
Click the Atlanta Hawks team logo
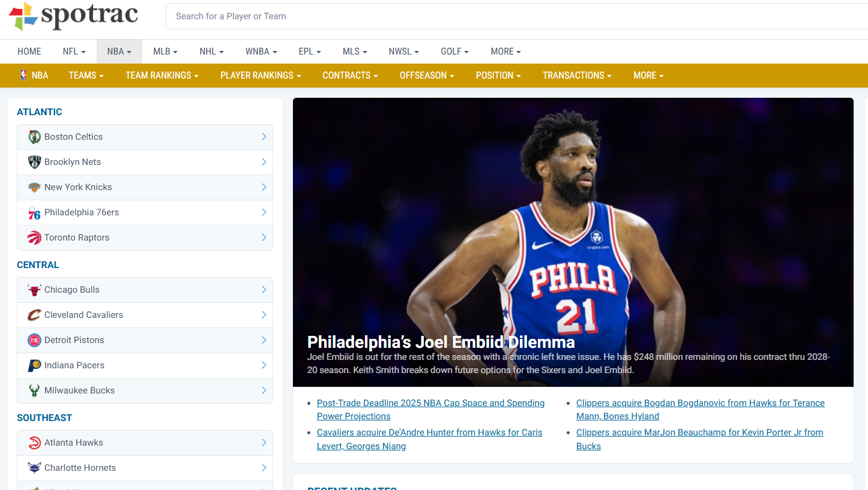point(34,443)
